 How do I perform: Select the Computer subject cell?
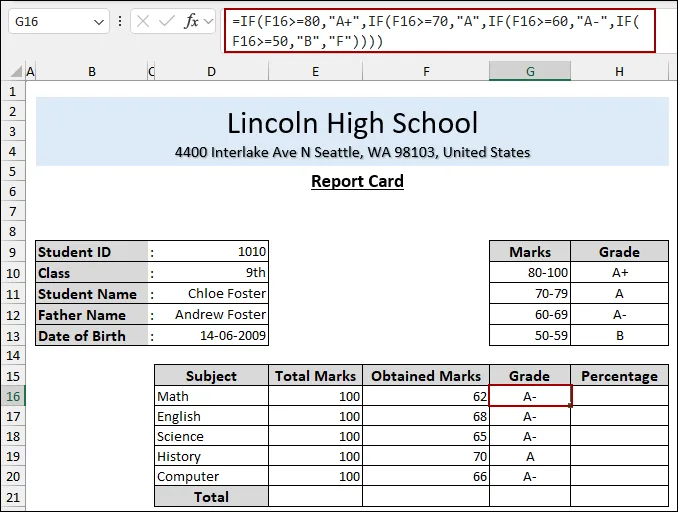point(211,476)
